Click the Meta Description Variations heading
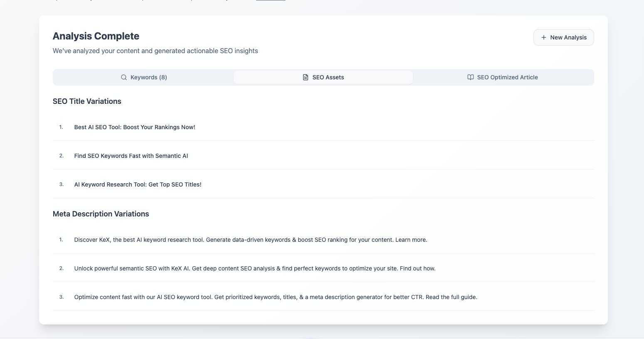The image size is (644, 339). [x=101, y=214]
